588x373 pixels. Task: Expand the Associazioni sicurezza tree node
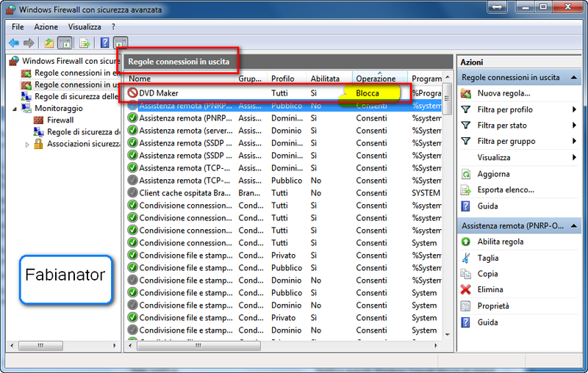[27, 144]
